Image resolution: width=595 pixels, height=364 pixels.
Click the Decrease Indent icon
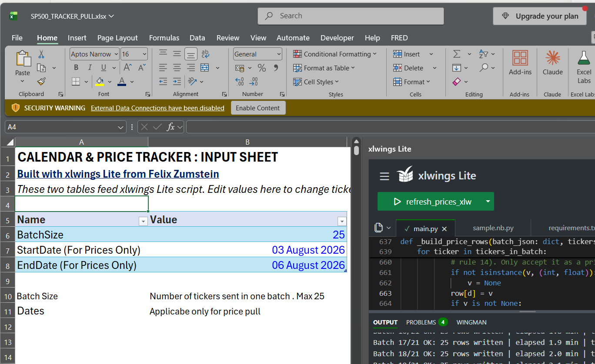click(163, 81)
